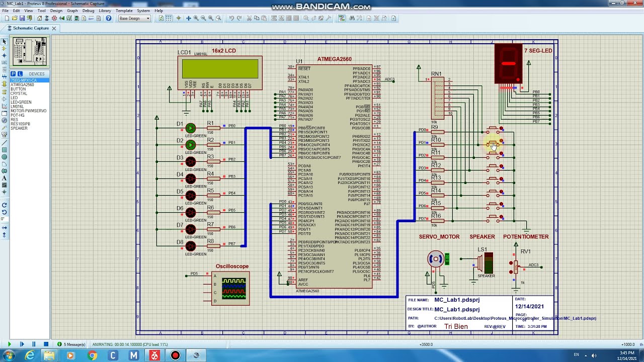Open the Graph menu
This screenshot has height=362, width=644.
click(72, 11)
